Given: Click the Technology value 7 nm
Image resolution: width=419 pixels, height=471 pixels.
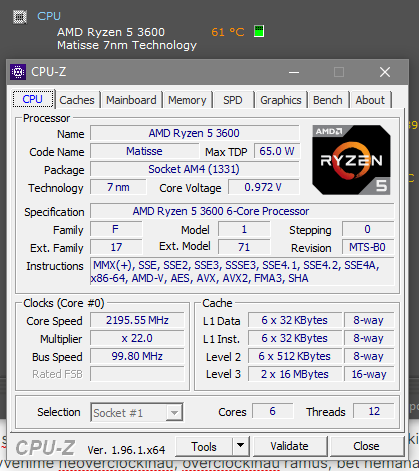Looking at the screenshot, I should click(118, 187).
